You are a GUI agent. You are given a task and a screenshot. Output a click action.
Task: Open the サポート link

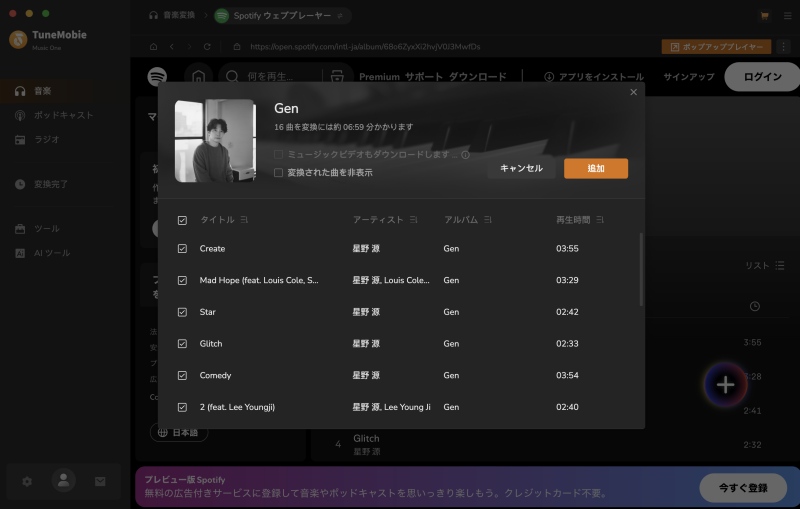[x=424, y=77]
